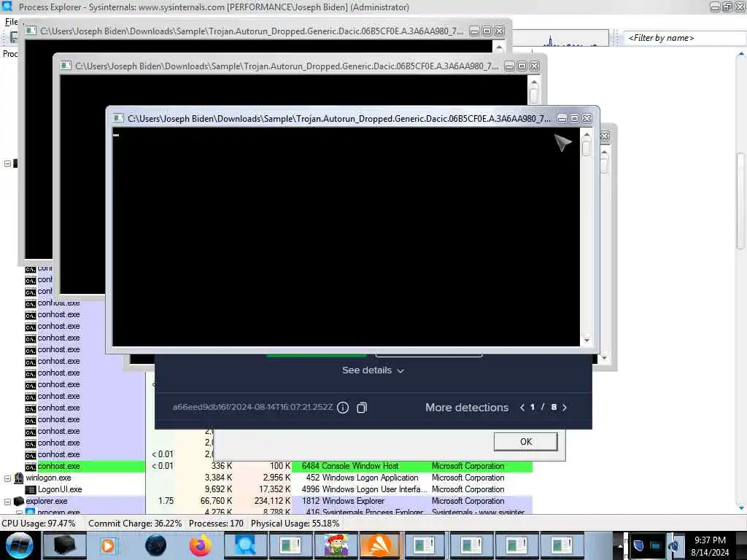Screen dimensions: 747x560
Task: Collapse the explorer.exe tree node
Action: coord(7,502)
